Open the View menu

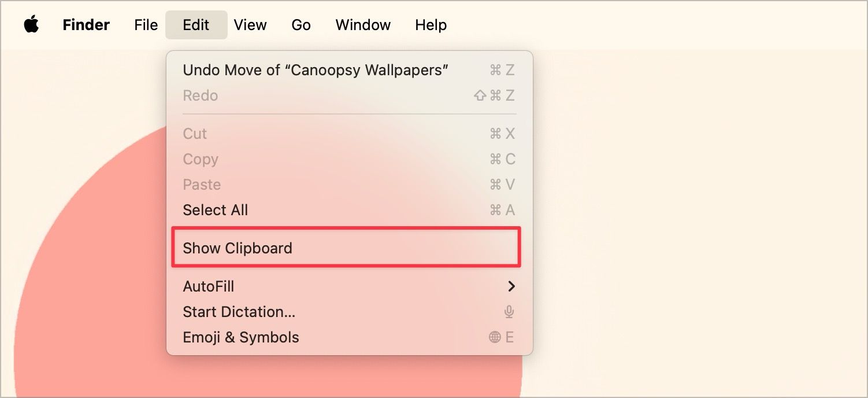pyautogui.click(x=250, y=25)
